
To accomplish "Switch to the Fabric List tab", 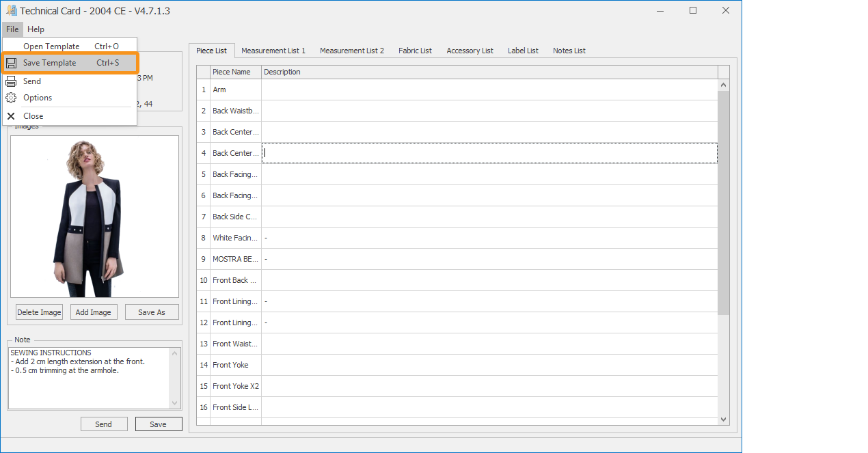I will click(x=415, y=51).
